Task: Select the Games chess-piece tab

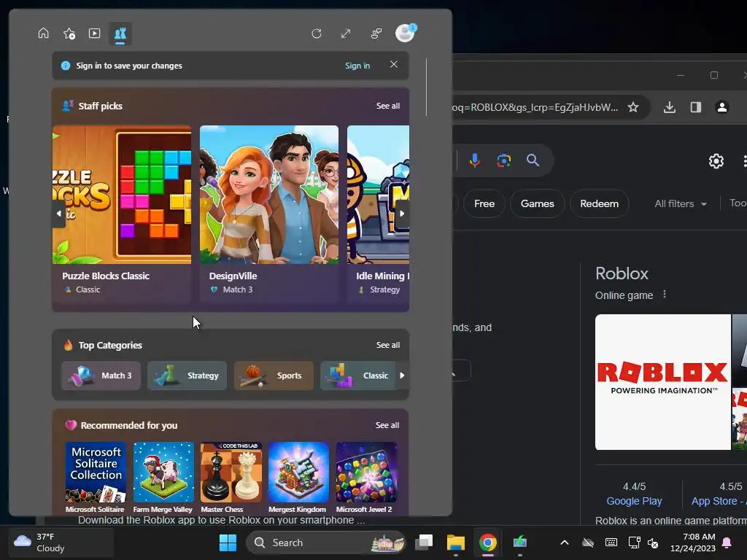Action: click(x=120, y=34)
